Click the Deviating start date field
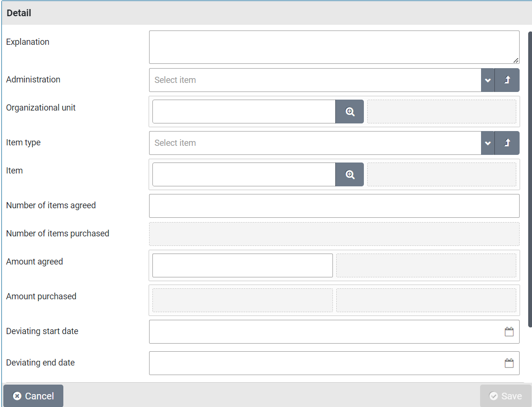532x407 pixels. coord(324,332)
